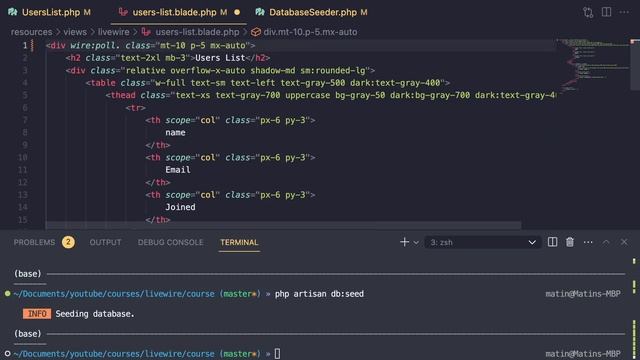This screenshot has width=640, height=360.
Task: Place cursor on the word "name" in line 8
Action: point(175,132)
